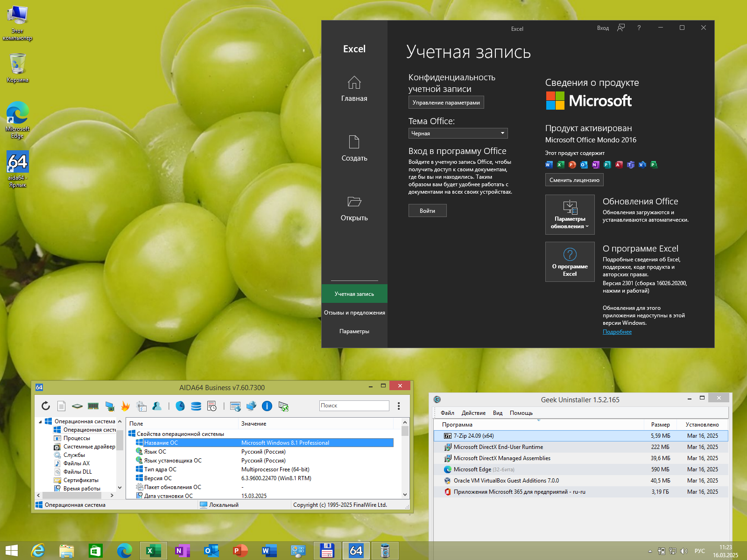Select Учетная запись in Excel sidebar
Screen dimensions: 747x560
click(x=354, y=294)
